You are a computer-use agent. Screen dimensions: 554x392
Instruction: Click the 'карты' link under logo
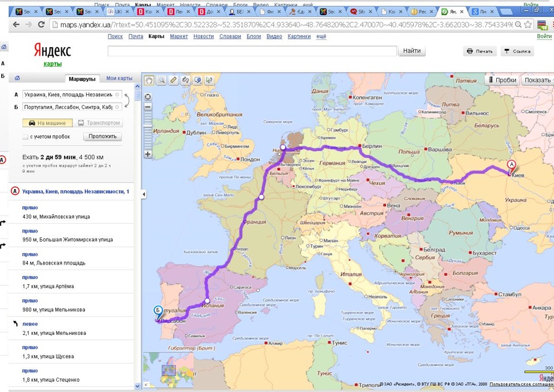[53, 64]
